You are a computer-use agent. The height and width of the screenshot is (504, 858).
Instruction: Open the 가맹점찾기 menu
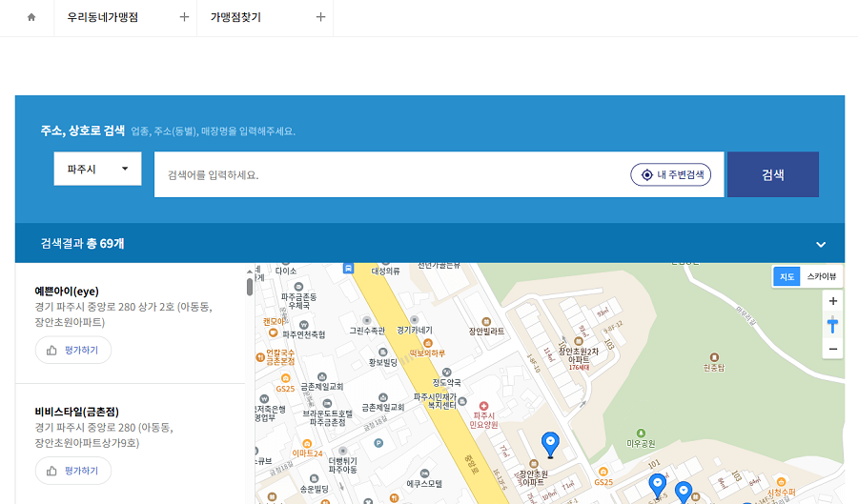pos(235,17)
